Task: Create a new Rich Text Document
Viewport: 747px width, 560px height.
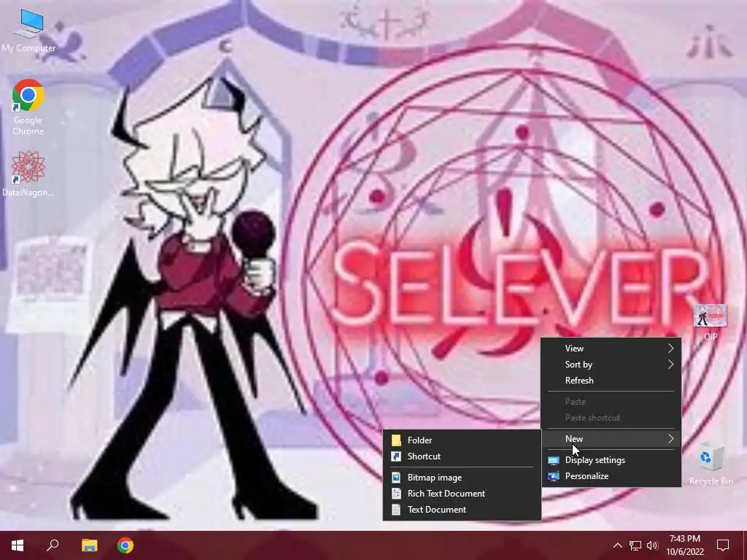Action: coord(462,494)
